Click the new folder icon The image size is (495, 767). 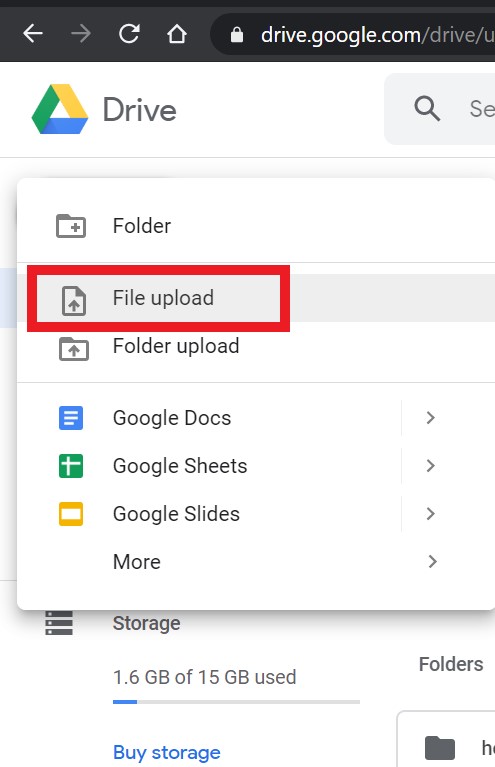point(71,226)
